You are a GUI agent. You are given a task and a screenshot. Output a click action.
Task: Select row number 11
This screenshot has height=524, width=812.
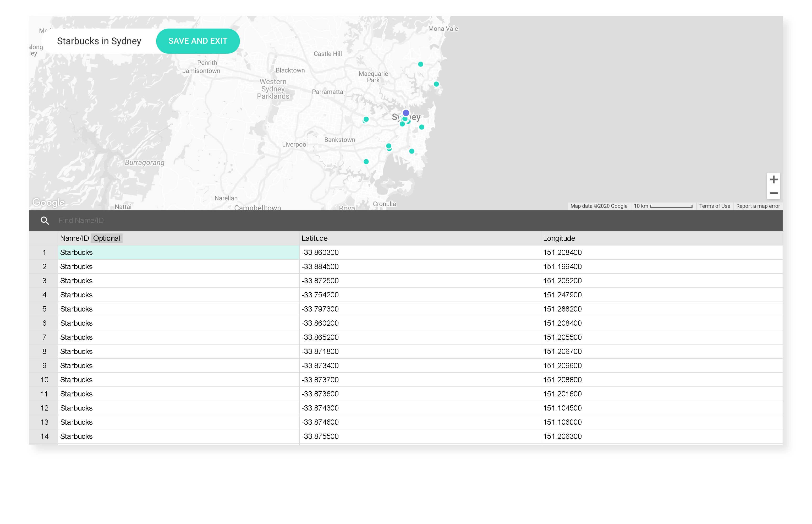pyautogui.click(x=44, y=394)
